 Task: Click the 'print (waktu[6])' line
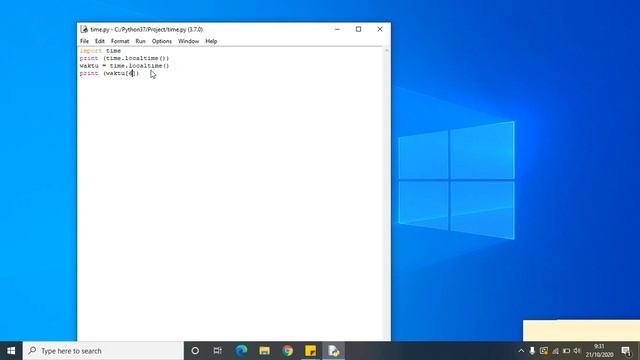[x=109, y=73]
